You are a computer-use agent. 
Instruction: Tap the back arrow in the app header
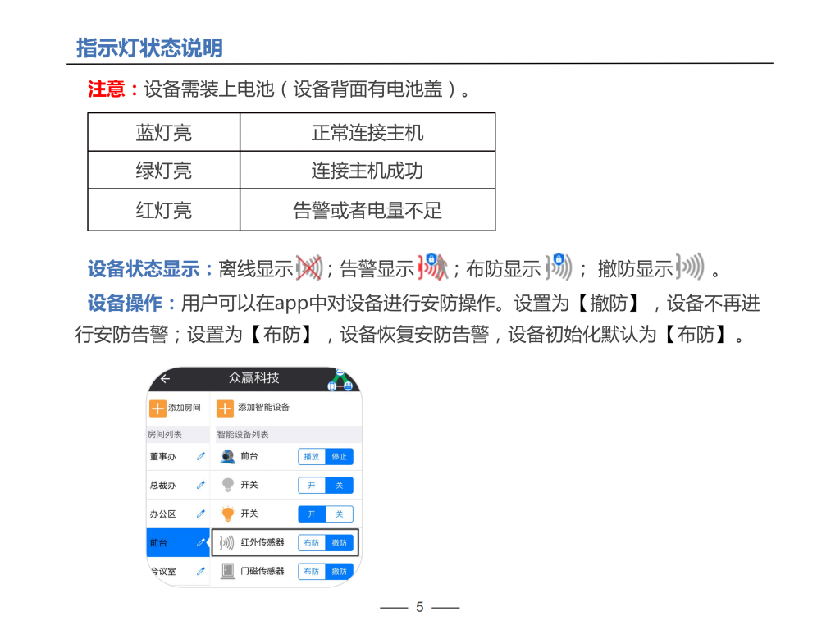click(165, 379)
